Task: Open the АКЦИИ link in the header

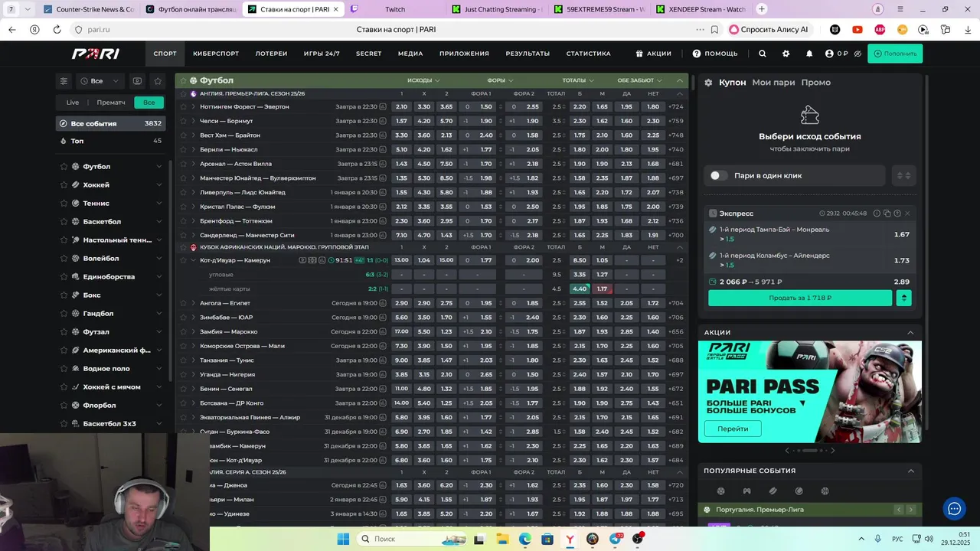Action: point(653,54)
